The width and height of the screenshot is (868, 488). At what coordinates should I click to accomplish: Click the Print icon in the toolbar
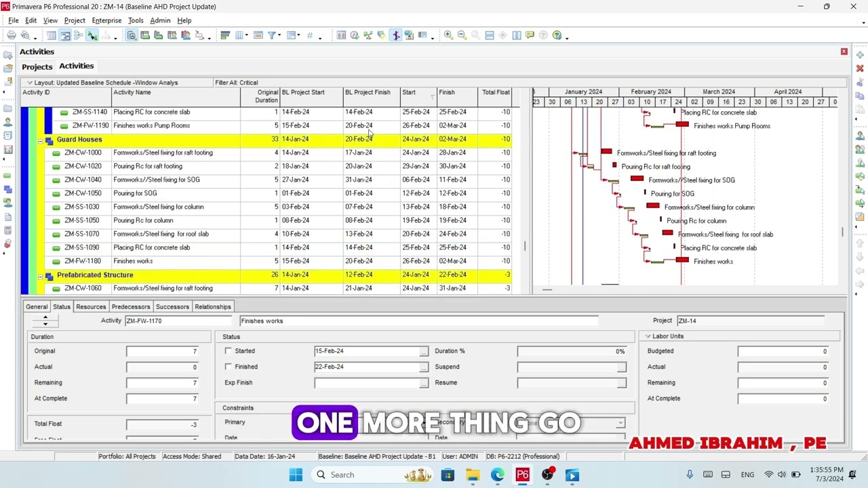pos(12,35)
